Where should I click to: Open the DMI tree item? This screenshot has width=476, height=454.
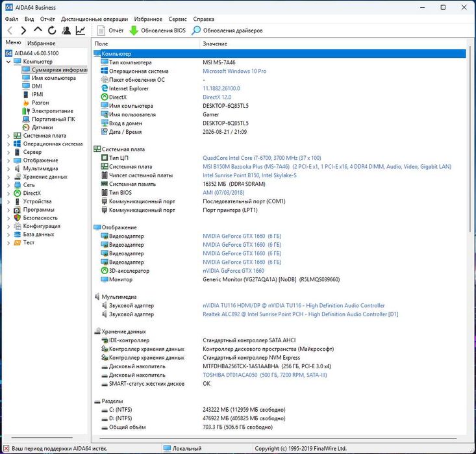tap(32, 86)
